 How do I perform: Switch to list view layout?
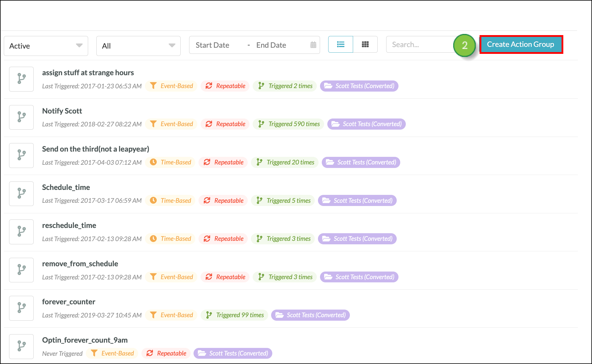pos(341,44)
